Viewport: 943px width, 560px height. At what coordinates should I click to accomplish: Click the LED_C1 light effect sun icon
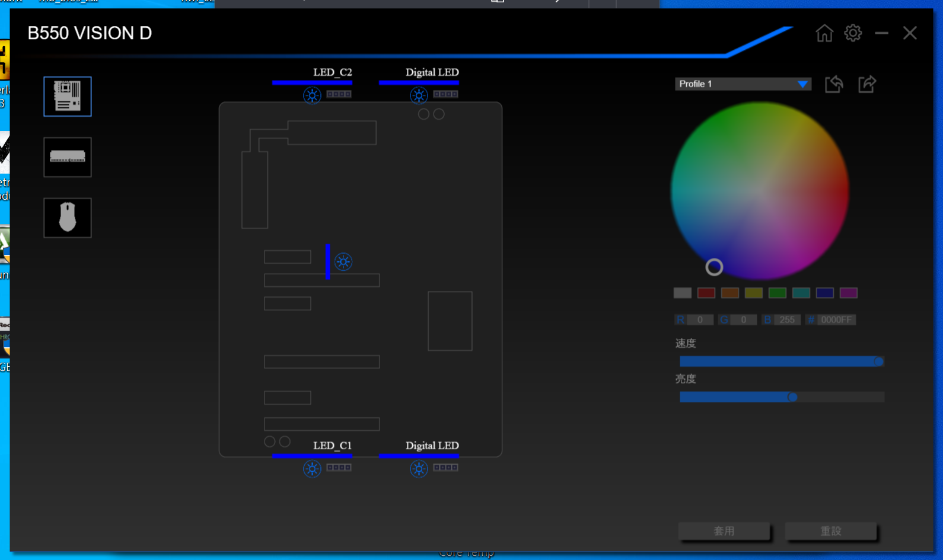click(x=312, y=469)
